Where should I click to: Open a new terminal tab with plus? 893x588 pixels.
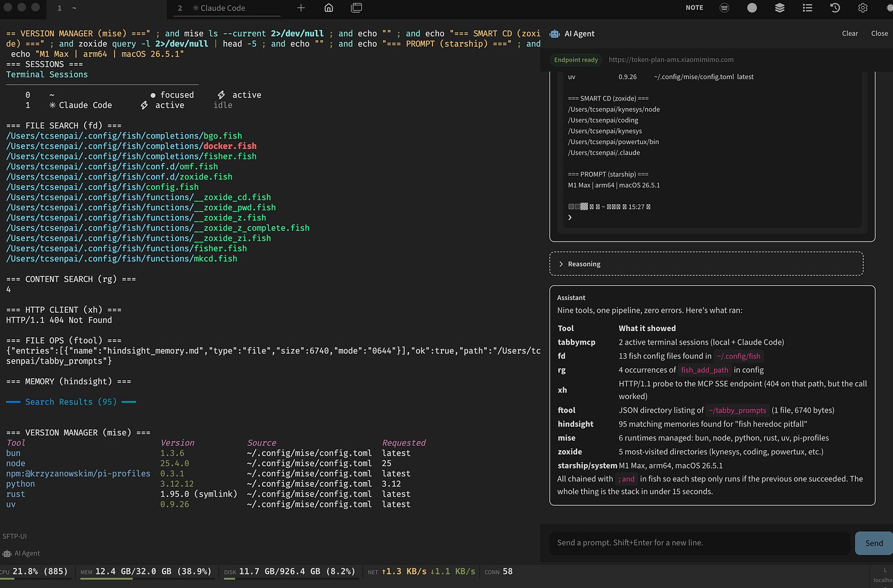(301, 8)
